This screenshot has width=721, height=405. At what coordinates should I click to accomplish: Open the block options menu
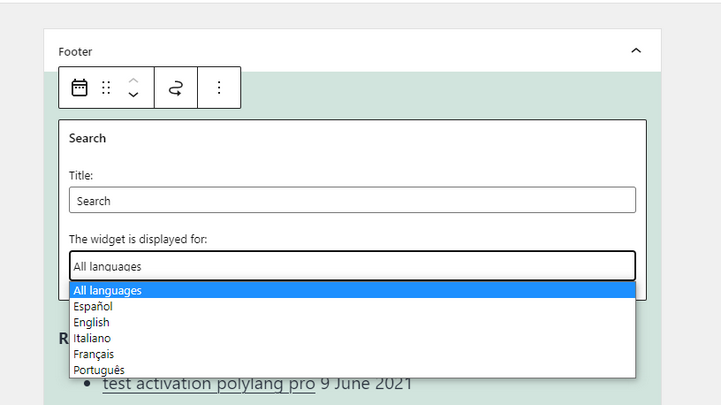click(x=219, y=88)
